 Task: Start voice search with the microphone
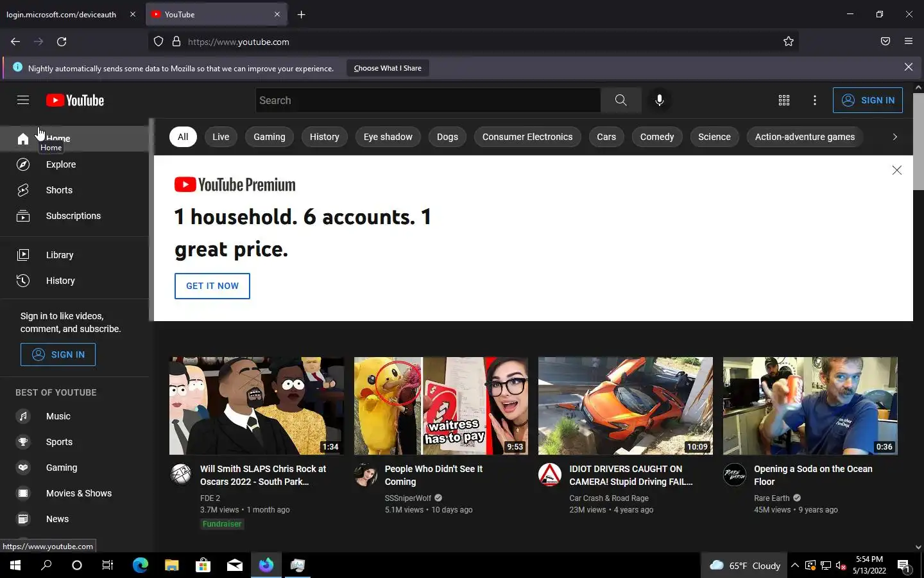point(659,100)
